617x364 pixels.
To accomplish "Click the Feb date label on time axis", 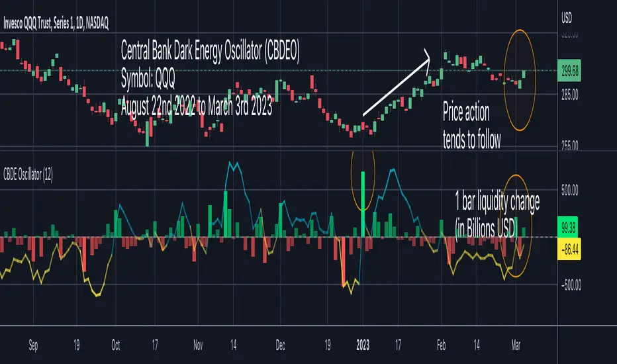I will point(441,345).
